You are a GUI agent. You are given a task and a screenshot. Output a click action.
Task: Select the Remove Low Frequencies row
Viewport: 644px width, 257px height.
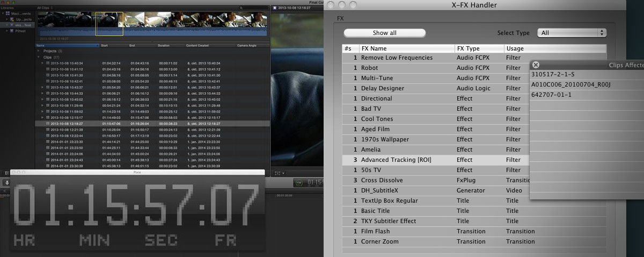474,58
